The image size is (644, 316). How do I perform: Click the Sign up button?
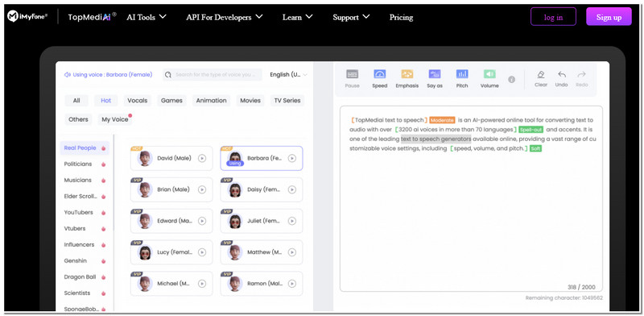point(609,17)
